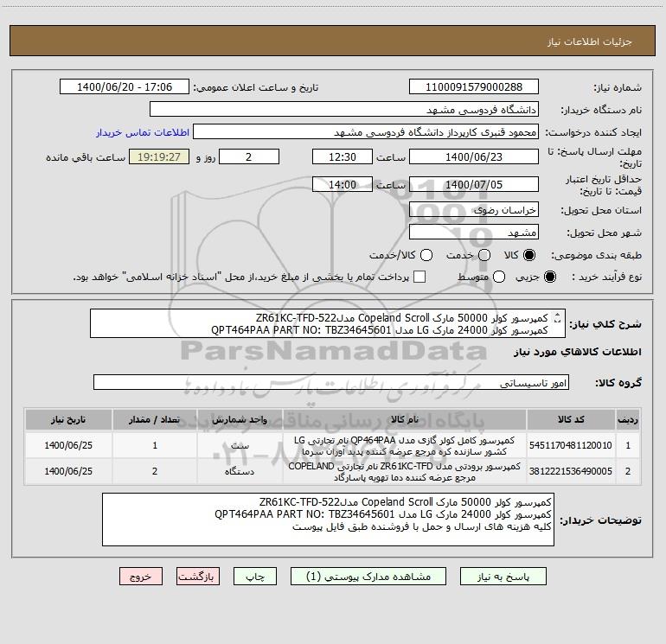Viewport: 666px width, 644px height.
Task: Click the کد کالا column header
Action: 571,420
